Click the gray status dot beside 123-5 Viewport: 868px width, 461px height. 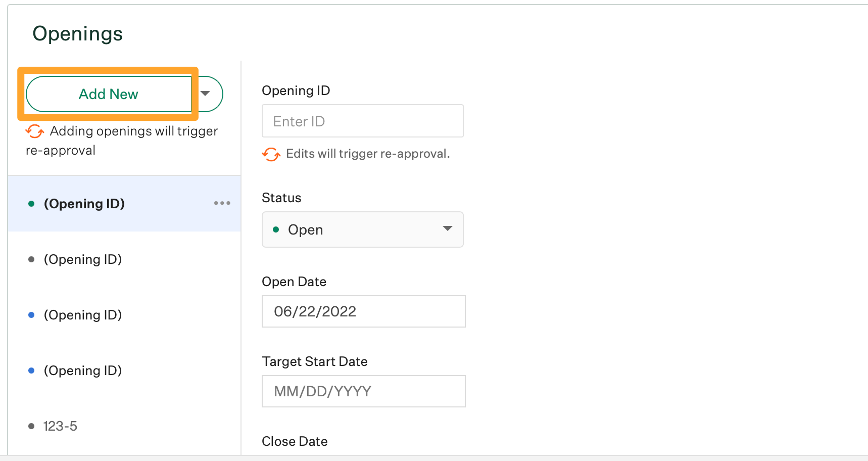point(31,426)
